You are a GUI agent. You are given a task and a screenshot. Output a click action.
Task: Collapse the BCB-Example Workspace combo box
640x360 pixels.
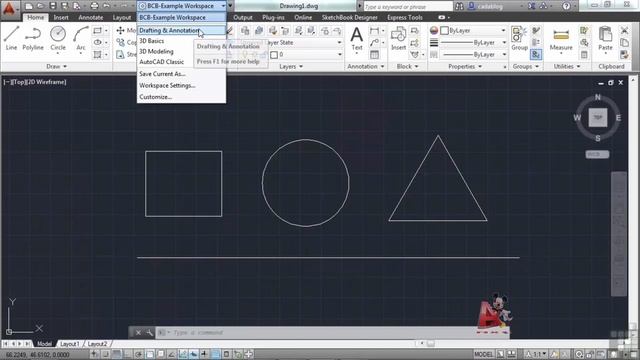coord(223,6)
